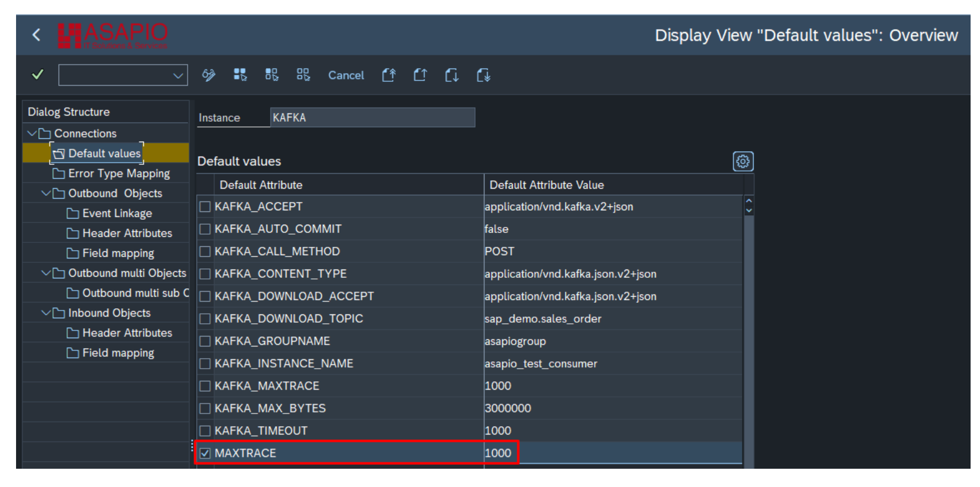The image size is (980, 487).
Task: Select KAFKA_MAX_BYTES row checkbox
Action: [205, 408]
